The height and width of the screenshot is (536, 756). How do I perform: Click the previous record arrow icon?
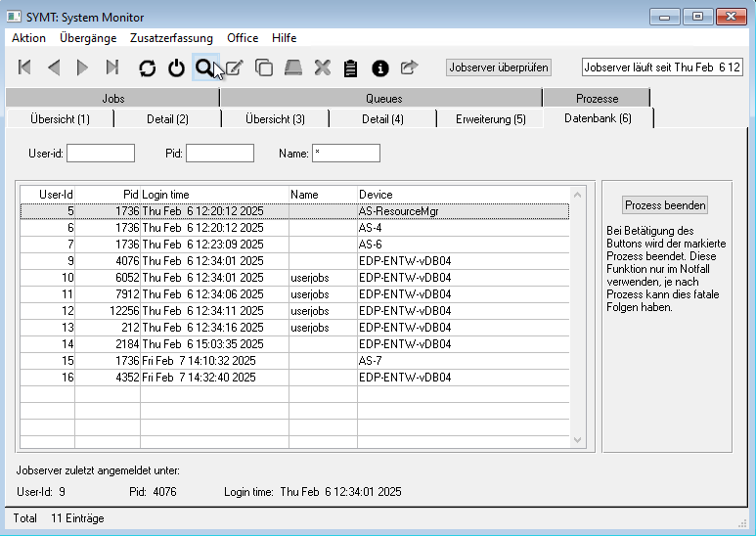click(54, 67)
